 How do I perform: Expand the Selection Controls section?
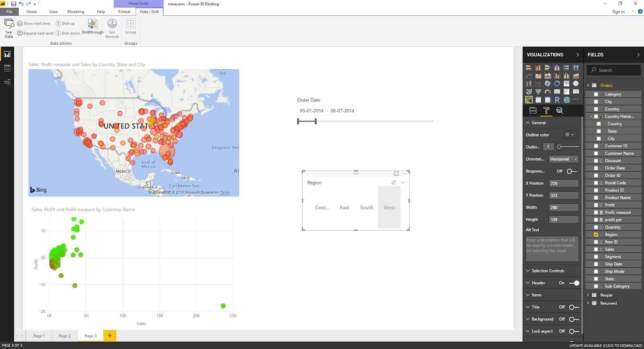528,271
